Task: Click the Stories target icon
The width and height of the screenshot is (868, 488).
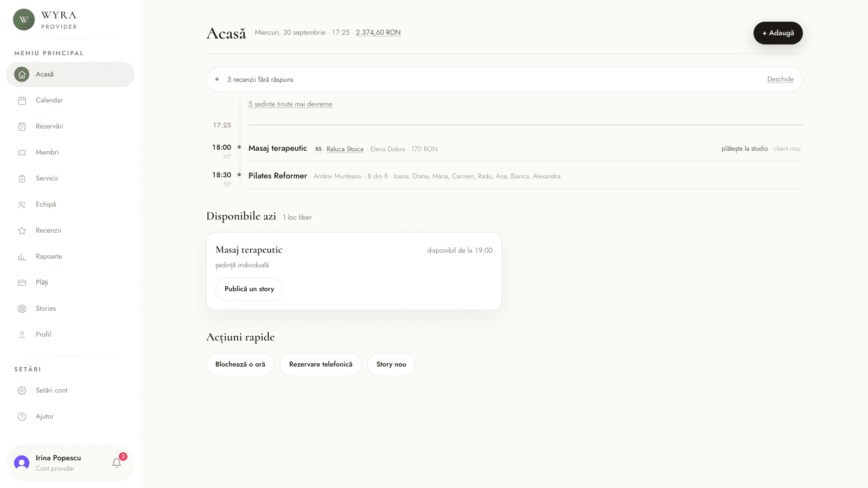Action: click(x=22, y=309)
